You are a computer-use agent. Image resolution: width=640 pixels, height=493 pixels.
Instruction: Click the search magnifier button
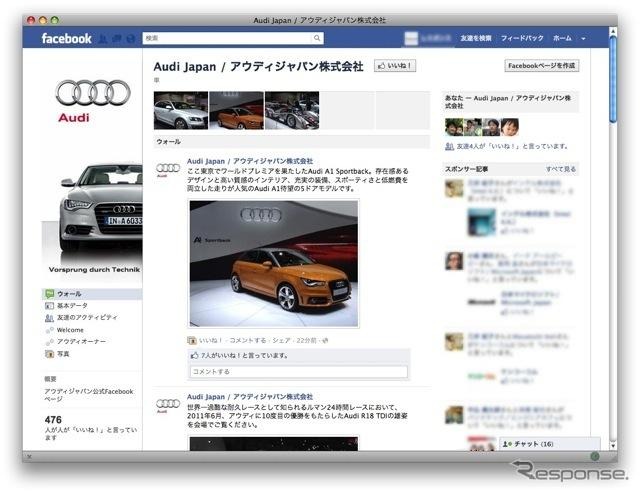(317, 38)
